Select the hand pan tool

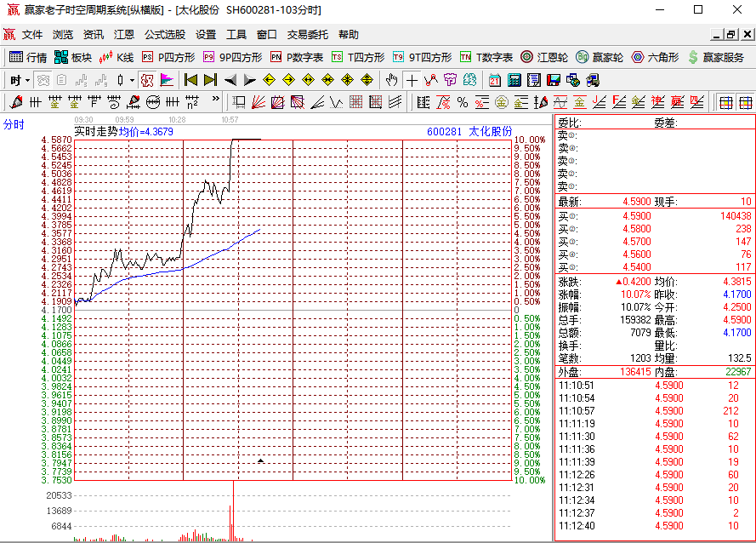pos(391,80)
